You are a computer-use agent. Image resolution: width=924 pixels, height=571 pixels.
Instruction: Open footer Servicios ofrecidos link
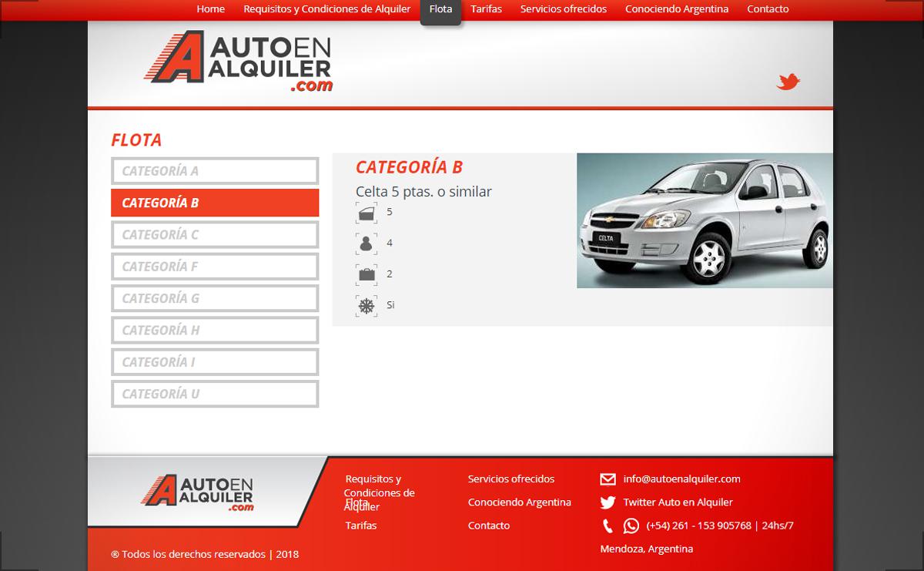tap(511, 479)
